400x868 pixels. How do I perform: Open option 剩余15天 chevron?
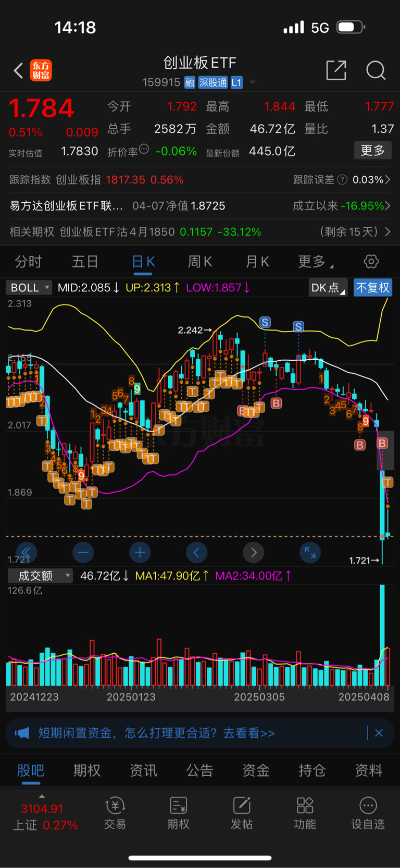pyautogui.click(x=387, y=232)
